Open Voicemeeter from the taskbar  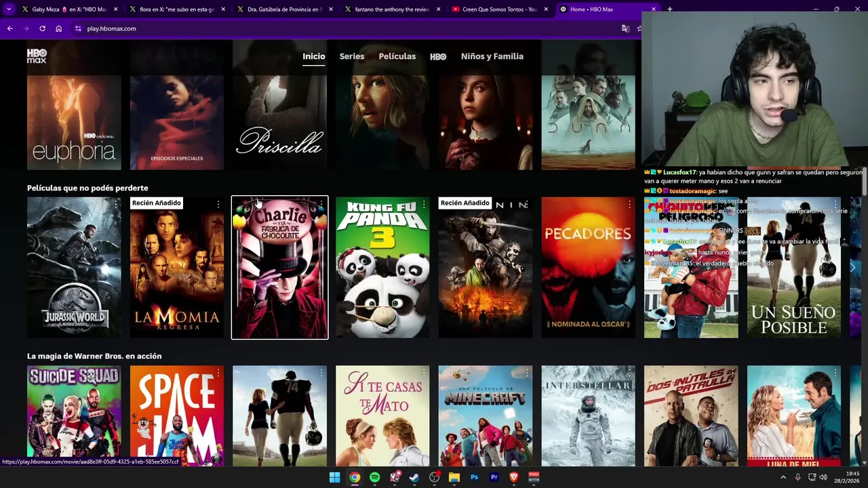[x=534, y=477]
